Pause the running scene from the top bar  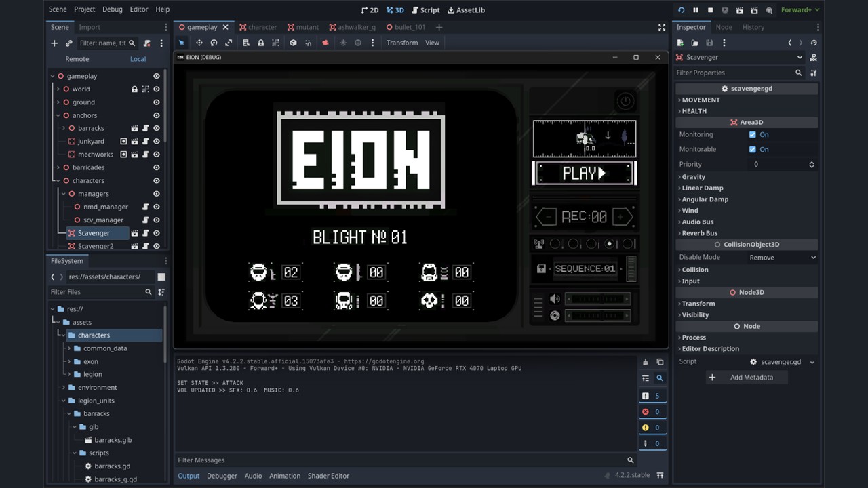[x=696, y=9]
